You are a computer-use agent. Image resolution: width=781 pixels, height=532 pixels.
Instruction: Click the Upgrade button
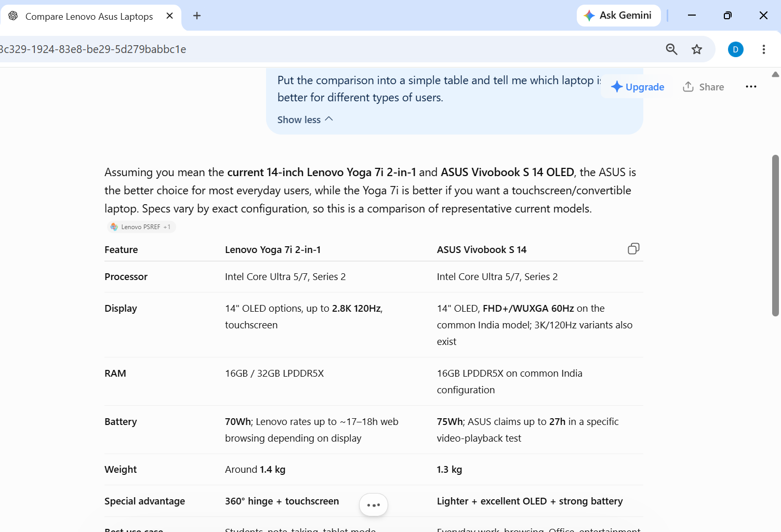pyautogui.click(x=638, y=87)
